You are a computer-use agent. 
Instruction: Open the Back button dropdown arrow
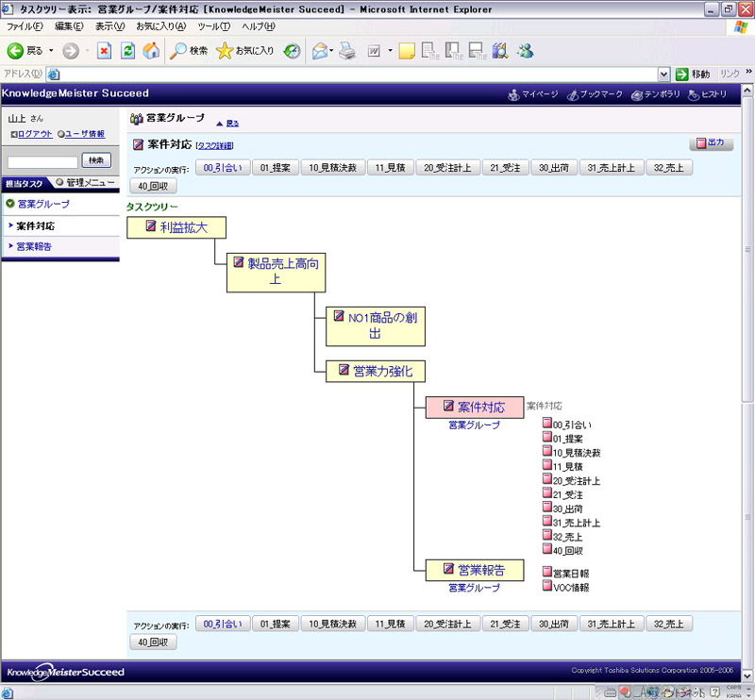tap(51, 51)
